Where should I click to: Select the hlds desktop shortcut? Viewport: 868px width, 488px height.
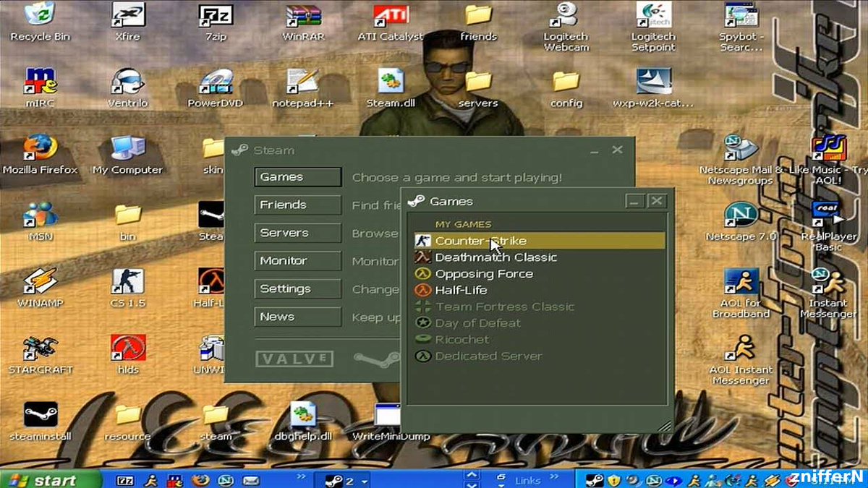coord(127,354)
